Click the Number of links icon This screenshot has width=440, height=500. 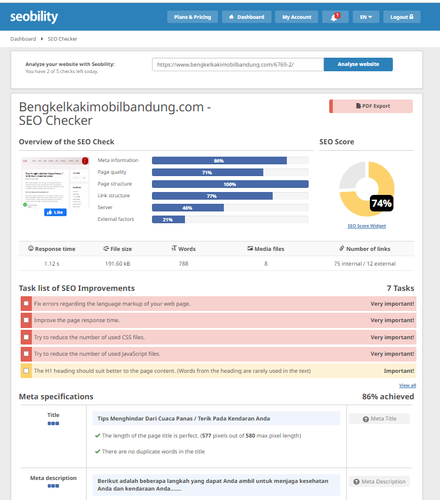(342, 248)
